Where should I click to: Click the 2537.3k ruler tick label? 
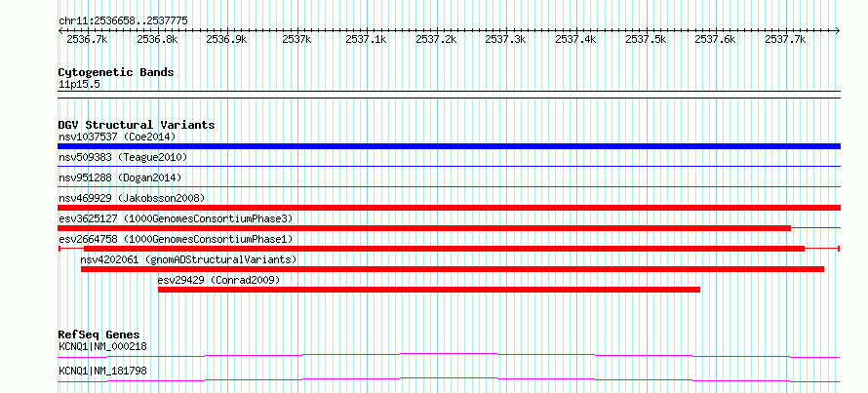click(505, 40)
